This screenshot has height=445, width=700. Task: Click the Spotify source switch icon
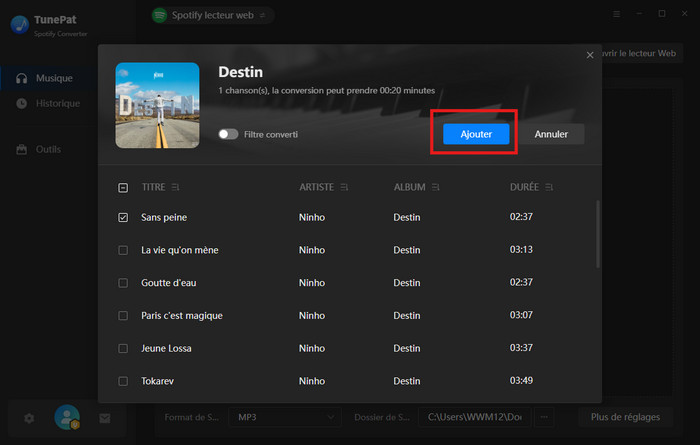click(262, 15)
